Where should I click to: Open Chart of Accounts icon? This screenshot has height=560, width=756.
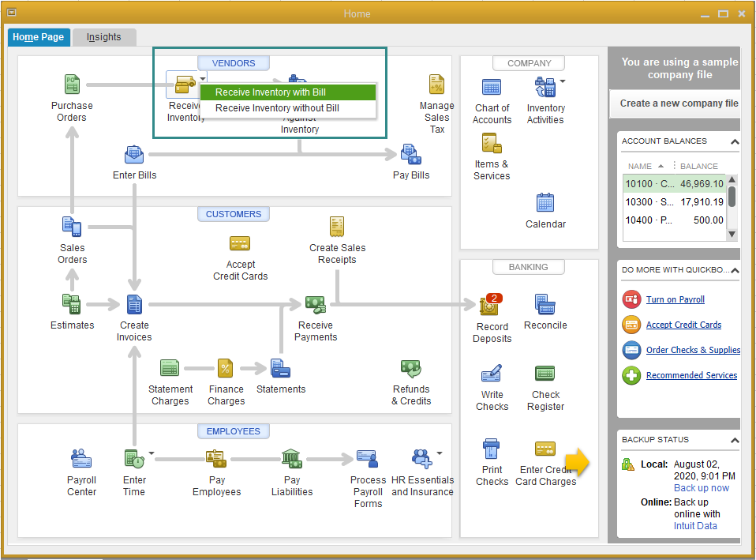pyautogui.click(x=492, y=88)
